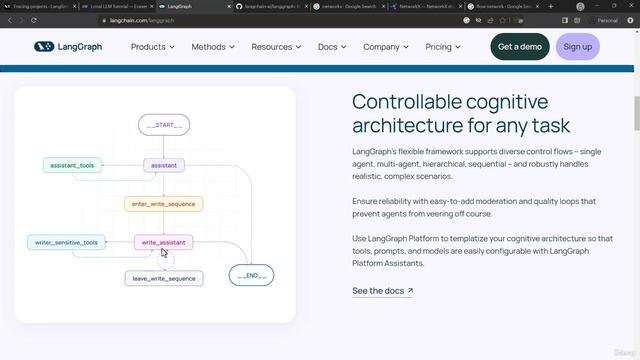
Task: Click the write_assistant node
Action: [163, 242]
